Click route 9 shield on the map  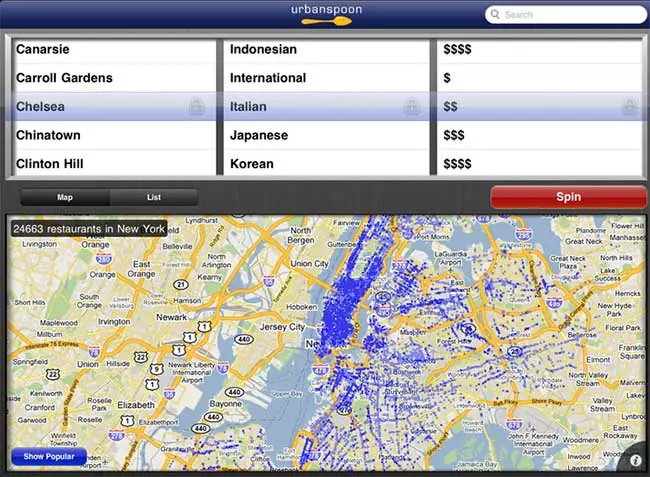tap(156, 369)
